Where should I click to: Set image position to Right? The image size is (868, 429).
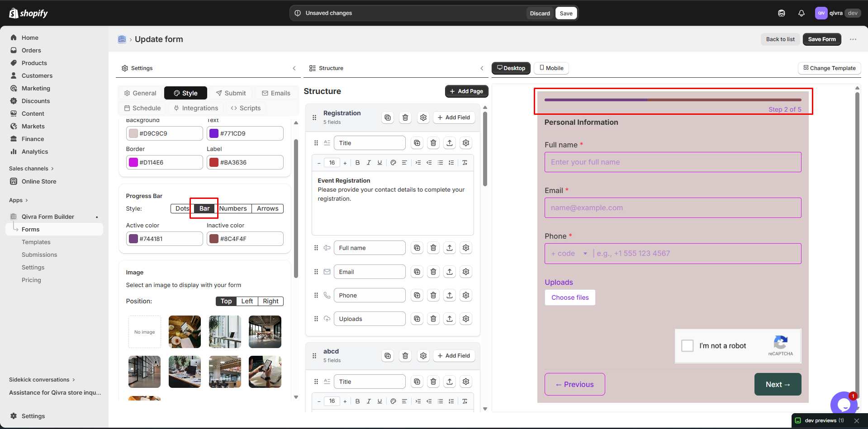(x=271, y=301)
